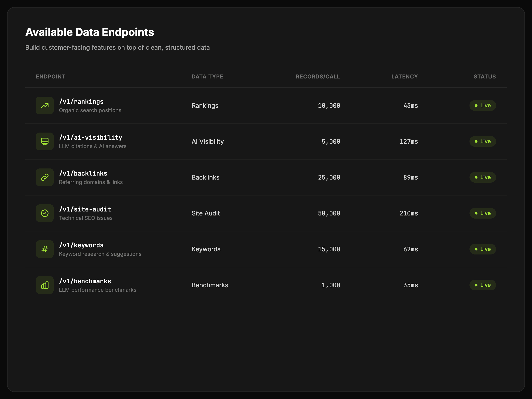
Task: Click the Status column header
Action: pos(484,76)
